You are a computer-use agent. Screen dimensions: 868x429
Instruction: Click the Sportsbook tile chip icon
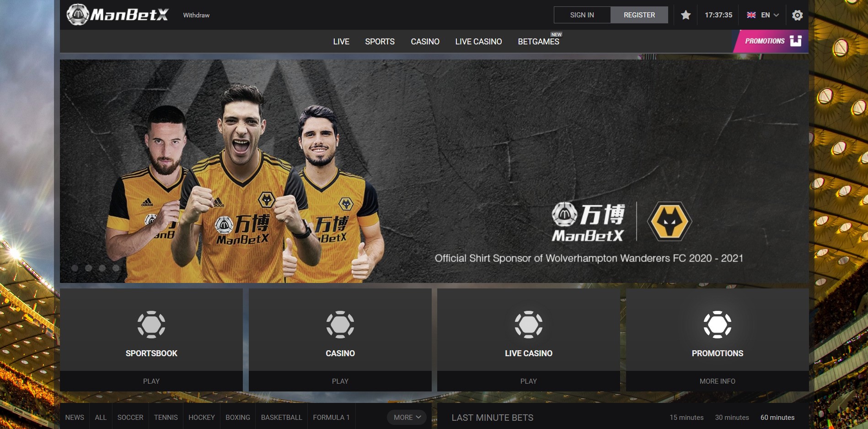pos(151,325)
